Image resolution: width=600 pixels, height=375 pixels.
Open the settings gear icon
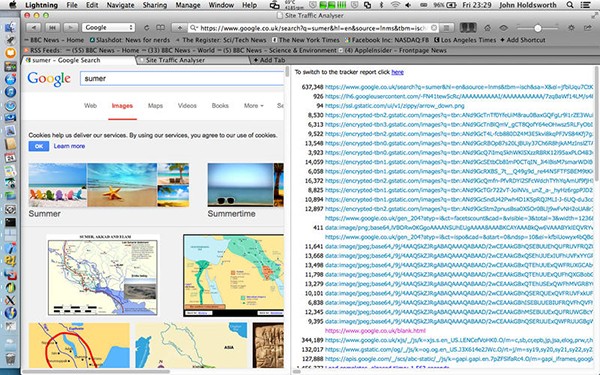571,28
